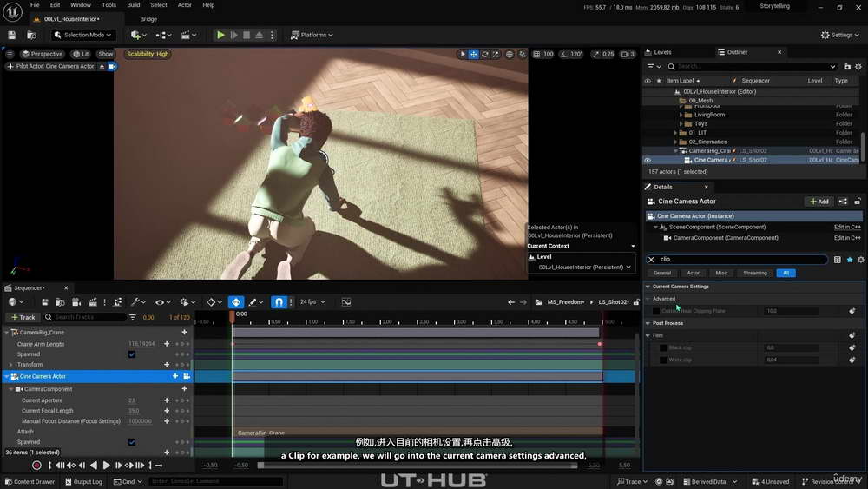Toggle visibility of Cine Camera row in Outliner
868x489 pixels.
[x=648, y=160]
